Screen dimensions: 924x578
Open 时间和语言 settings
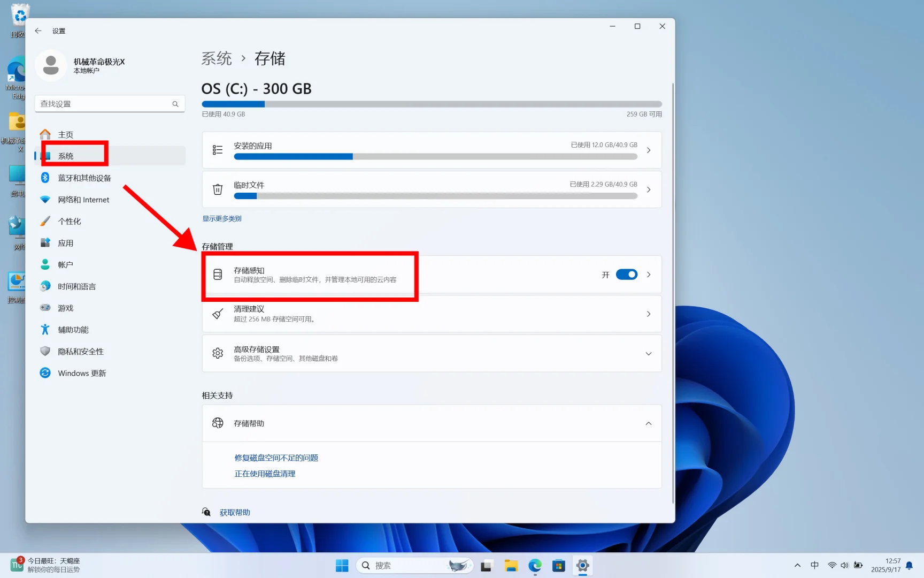pyautogui.click(x=76, y=286)
